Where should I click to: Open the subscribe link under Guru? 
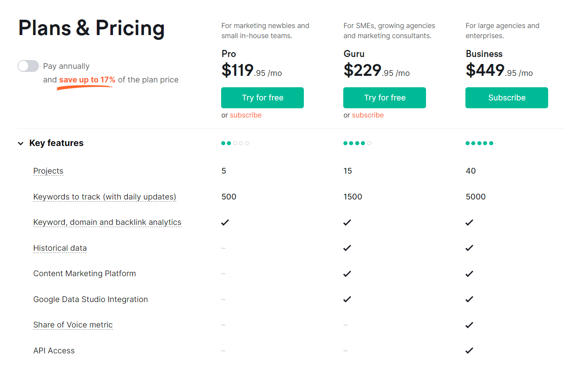[368, 115]
